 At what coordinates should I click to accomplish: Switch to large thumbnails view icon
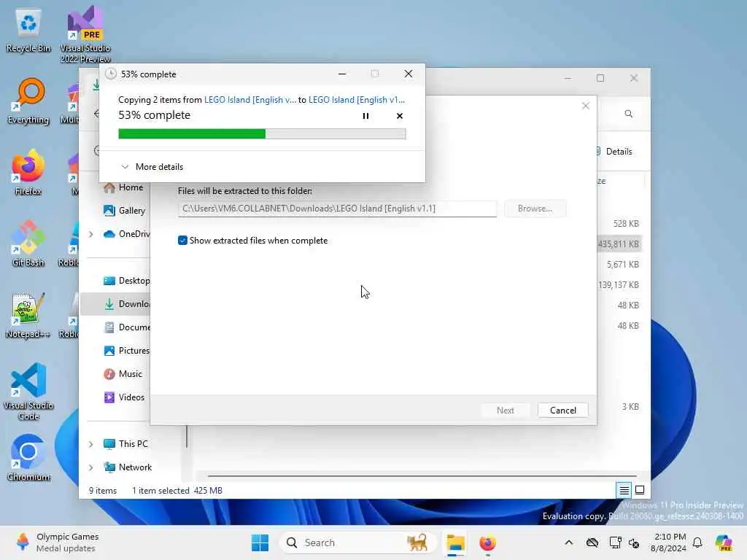(x=640, y=490)
